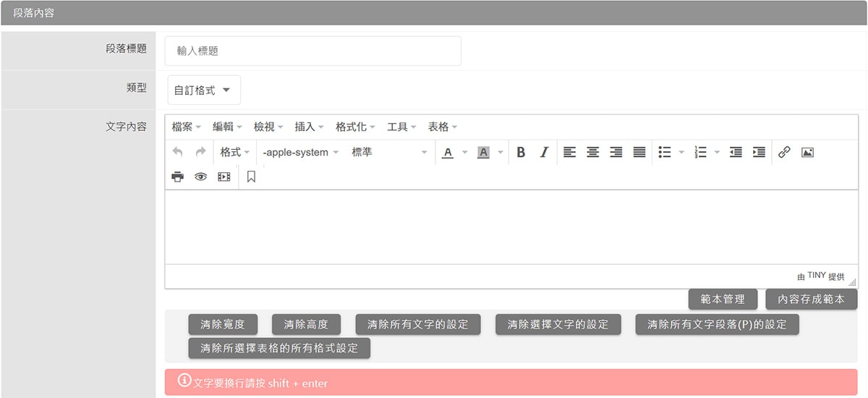
Task: Open the 標準 font size dropdown
Action: [389, 153]
